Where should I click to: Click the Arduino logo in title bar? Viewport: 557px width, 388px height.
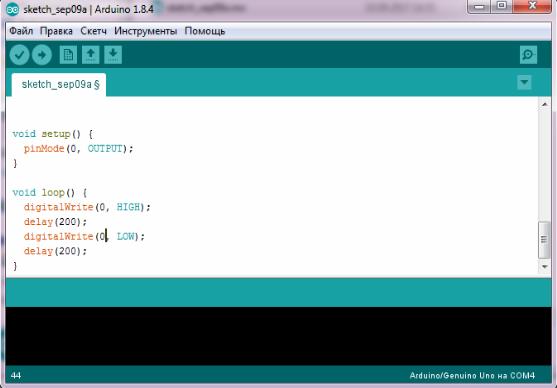pyautogui.click(x=13, y=9)
